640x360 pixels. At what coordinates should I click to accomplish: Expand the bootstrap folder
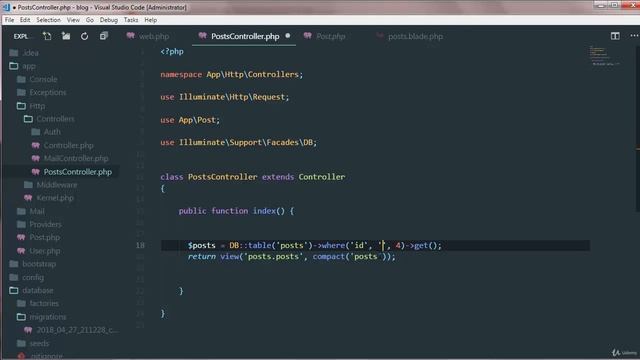[39, 264]
